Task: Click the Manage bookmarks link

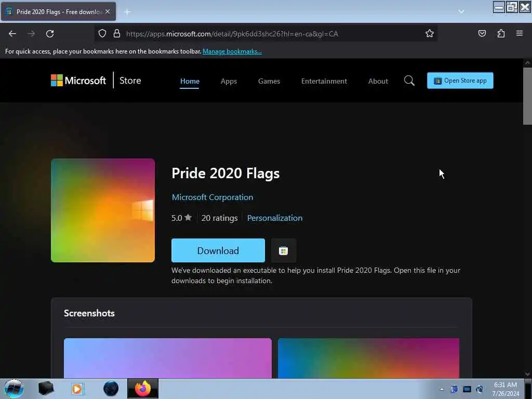Action: 232,51
